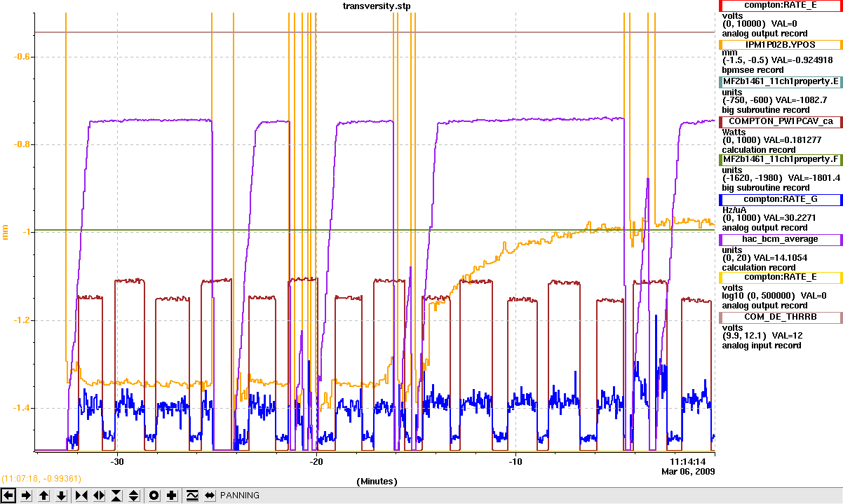Image resolution: width=843 pixels, height=504 pixels.
Task: Pan the graph right with right arrow button
Action: pyautogui.click(x=26, y=496)
